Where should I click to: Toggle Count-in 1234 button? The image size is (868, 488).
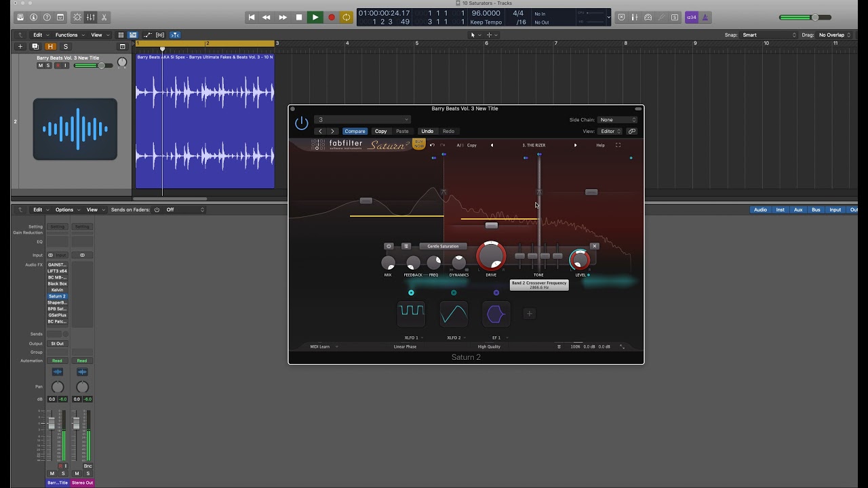(692, 18)
